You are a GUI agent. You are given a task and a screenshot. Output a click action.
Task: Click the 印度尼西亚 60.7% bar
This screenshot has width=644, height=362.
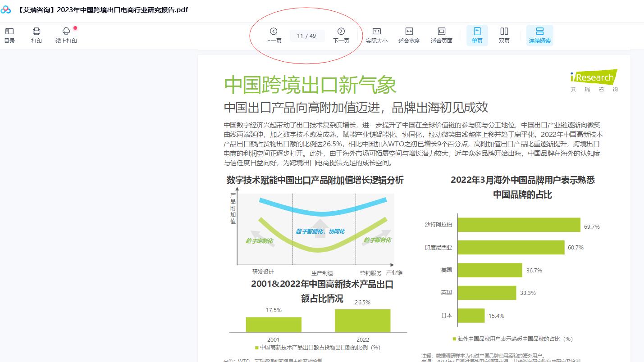coord(511,247)
